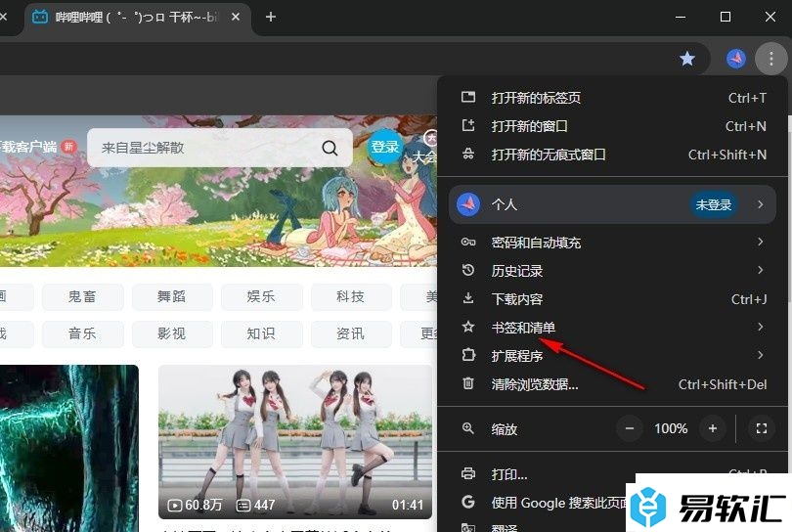The image size is (792, 532).
Task: Expand the 密码和自动填充 chevron
Action: [760, 242]
